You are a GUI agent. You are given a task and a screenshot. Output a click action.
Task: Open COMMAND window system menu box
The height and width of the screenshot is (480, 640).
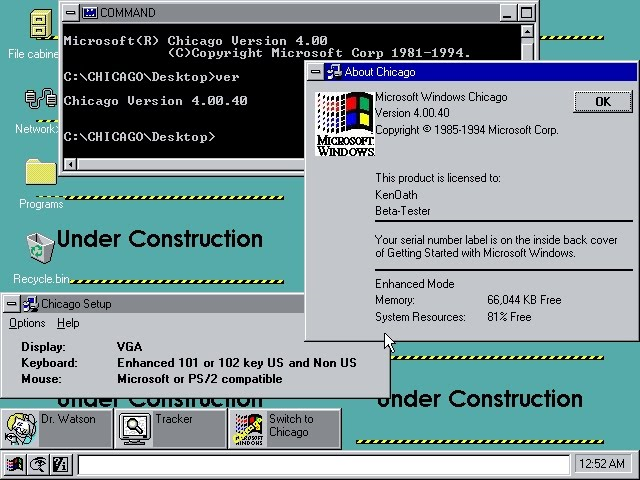[71, 13]
